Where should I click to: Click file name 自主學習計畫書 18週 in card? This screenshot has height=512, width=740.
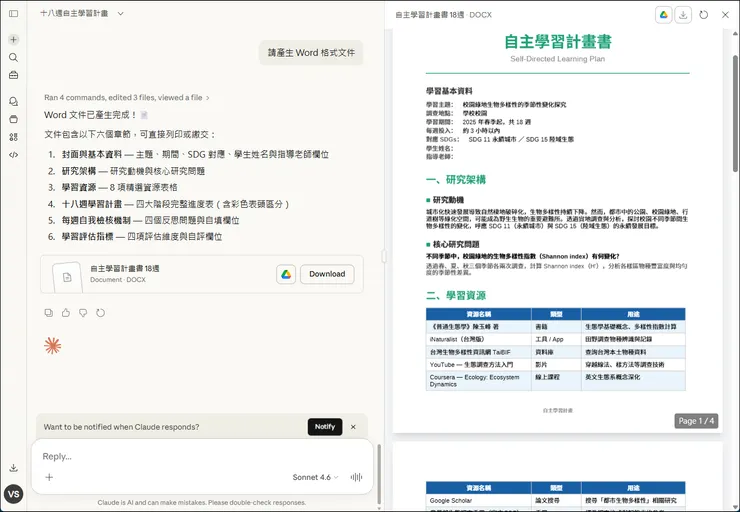[x=125, y=269]
